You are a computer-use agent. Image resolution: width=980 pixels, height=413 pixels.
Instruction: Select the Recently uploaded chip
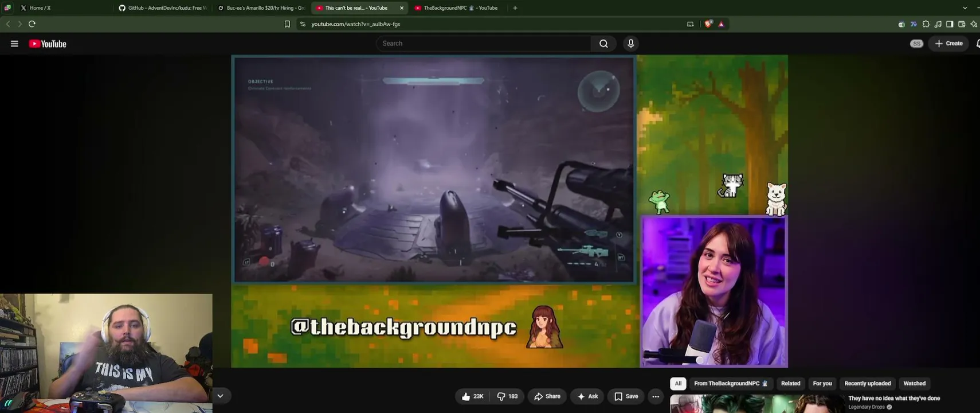coord(868,383)
